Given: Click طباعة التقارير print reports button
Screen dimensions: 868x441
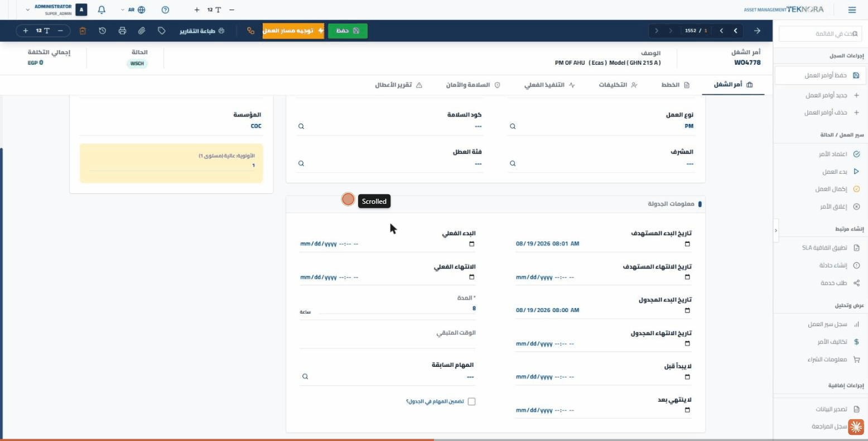Looking at the screenshot, I should [201, 31].
